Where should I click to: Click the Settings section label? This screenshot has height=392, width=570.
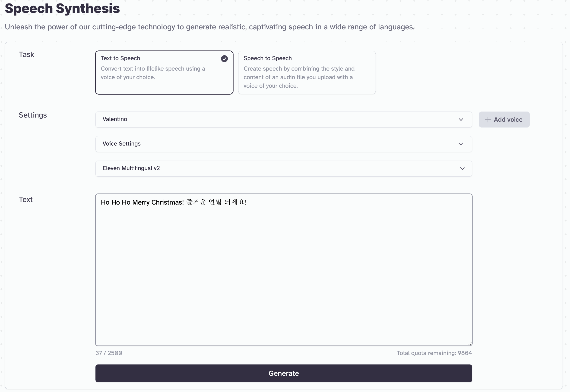point(33,115)
